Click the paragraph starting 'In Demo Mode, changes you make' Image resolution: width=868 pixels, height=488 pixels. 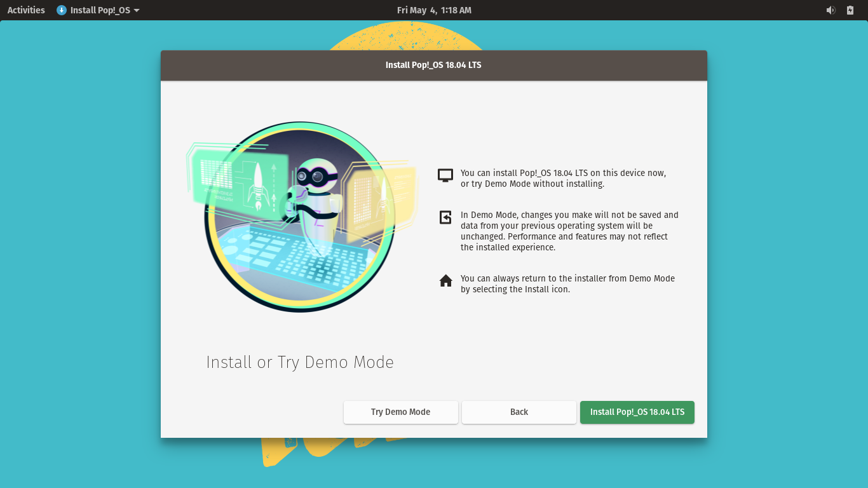569,231
